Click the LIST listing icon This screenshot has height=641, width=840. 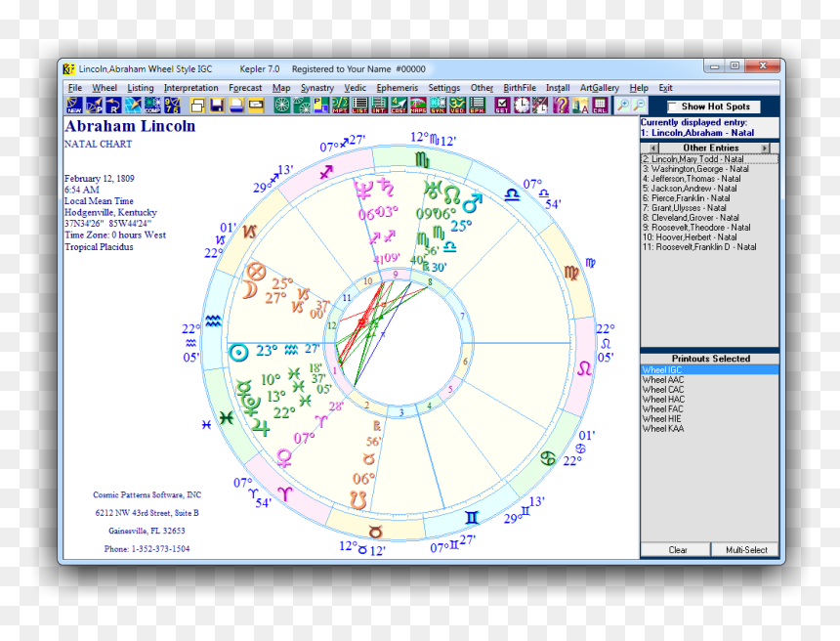pyautogui.click(x=360, y=106)
